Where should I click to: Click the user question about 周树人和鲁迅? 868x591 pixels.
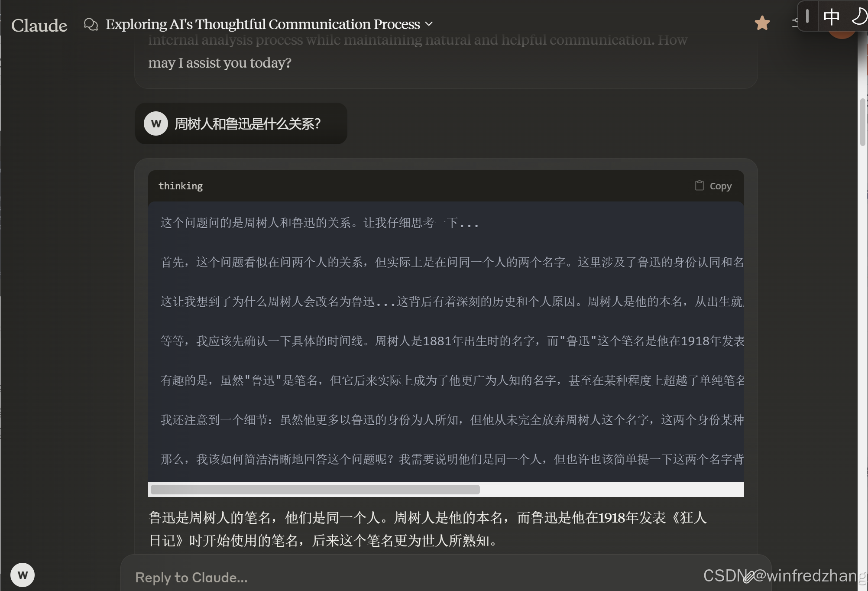click(x=247, y=124)
